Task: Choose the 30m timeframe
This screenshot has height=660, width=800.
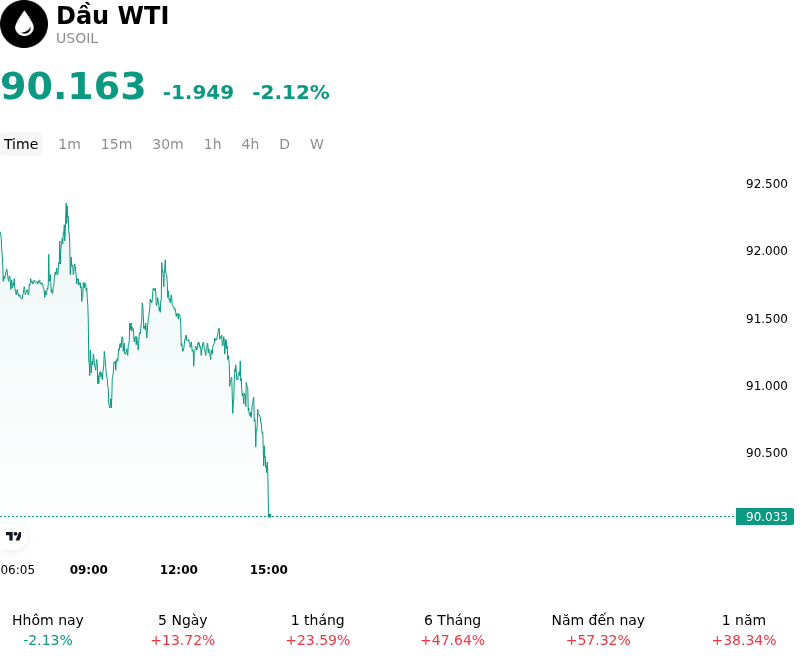Action: click(168, 144)
